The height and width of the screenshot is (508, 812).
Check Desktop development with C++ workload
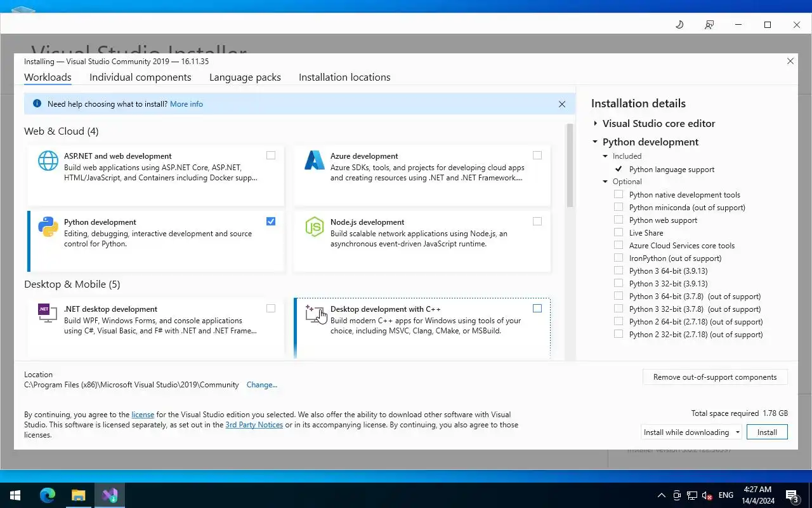(x=537, y=309)
